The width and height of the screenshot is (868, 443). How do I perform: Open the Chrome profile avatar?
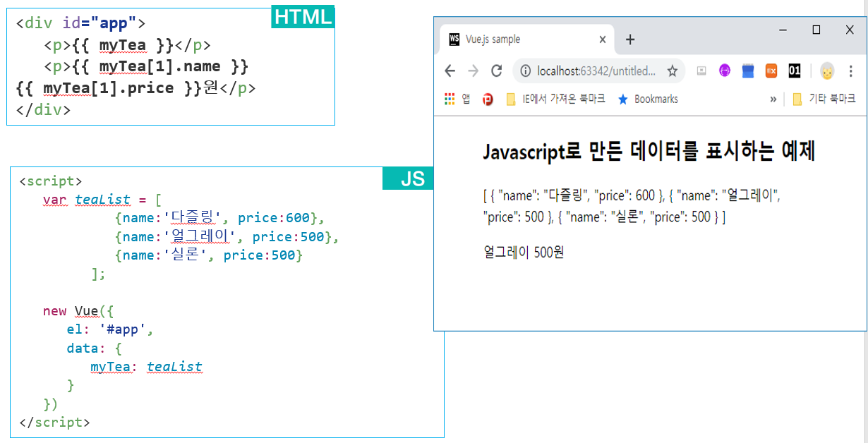point(827,71)
